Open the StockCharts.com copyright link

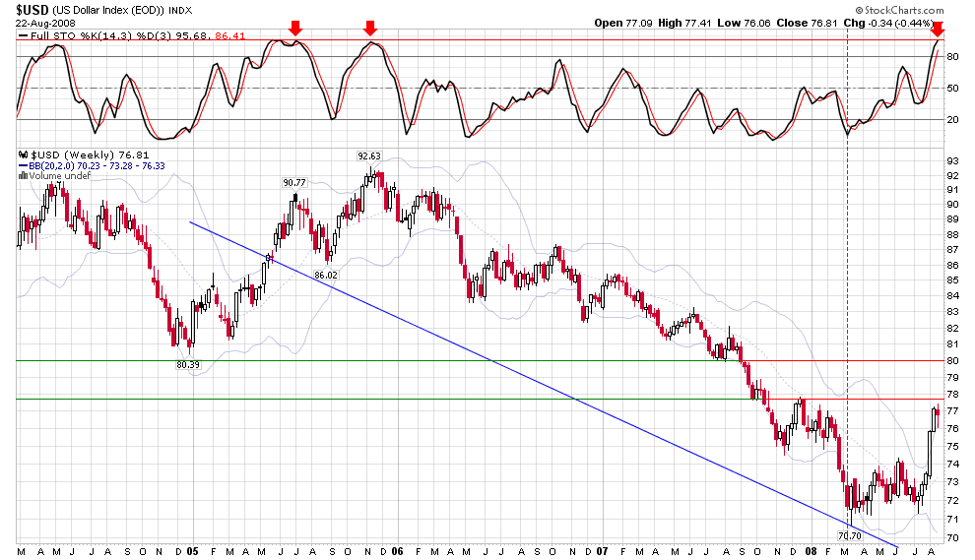click(x=899, y=10)
